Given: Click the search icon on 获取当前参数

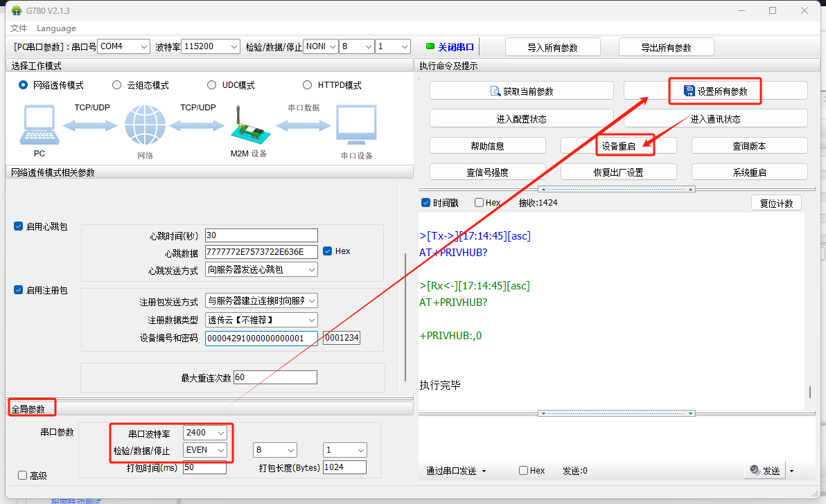Looking at the screenshot, I should (x=495, y=91).
